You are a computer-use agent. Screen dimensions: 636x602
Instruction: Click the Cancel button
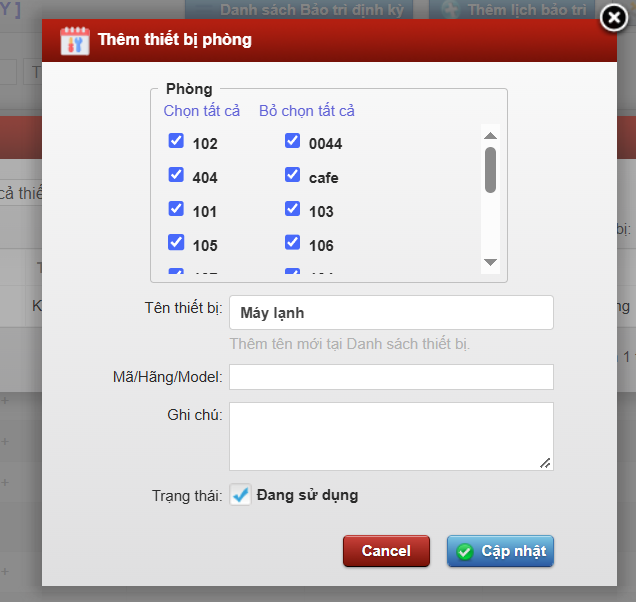coord(386,551)
